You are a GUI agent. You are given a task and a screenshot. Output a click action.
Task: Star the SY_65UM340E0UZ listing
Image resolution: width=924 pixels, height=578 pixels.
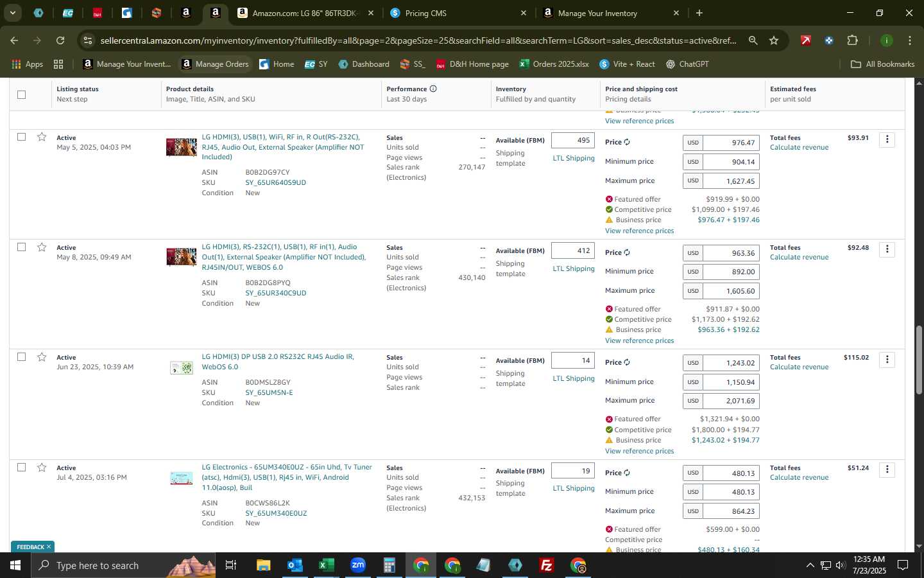click(42, 467)
